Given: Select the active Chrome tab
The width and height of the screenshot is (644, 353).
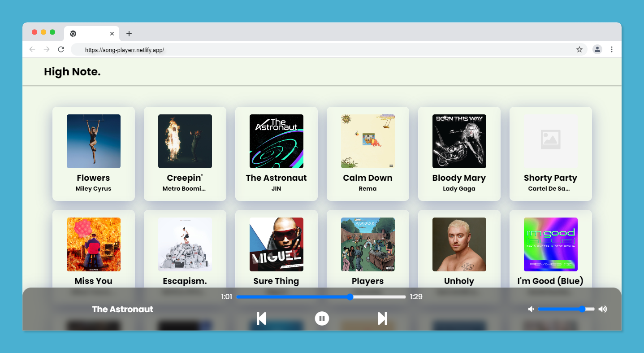Looking at the screenshot, I should click(x=92, y=34).
